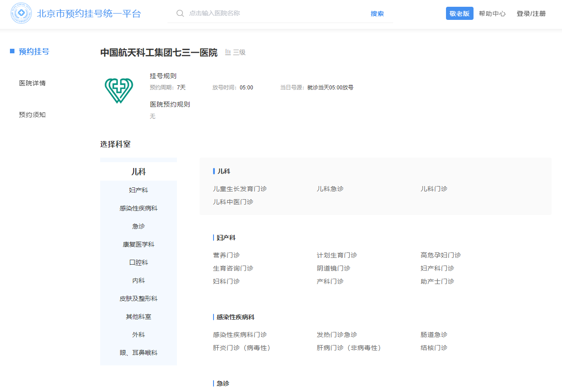This screenshot has height=392, width=562.
Task: Open 感染性疾病科门诊
Action: pos(240,335)
